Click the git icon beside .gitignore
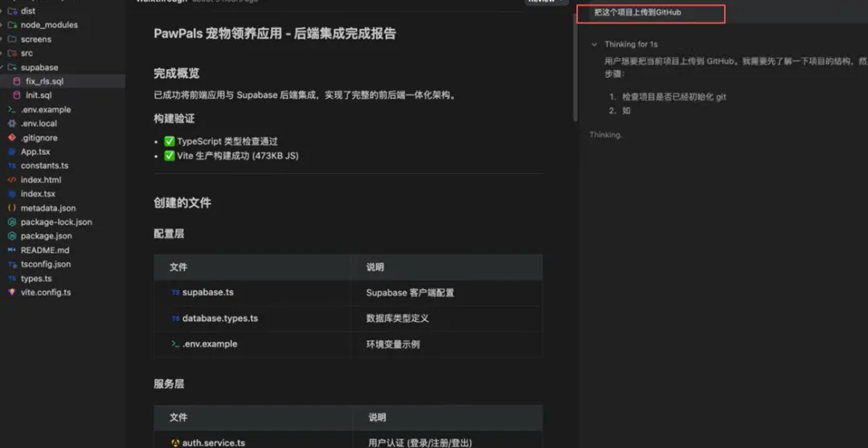This screenshot has width=868, height=448. tap(11, 138)
